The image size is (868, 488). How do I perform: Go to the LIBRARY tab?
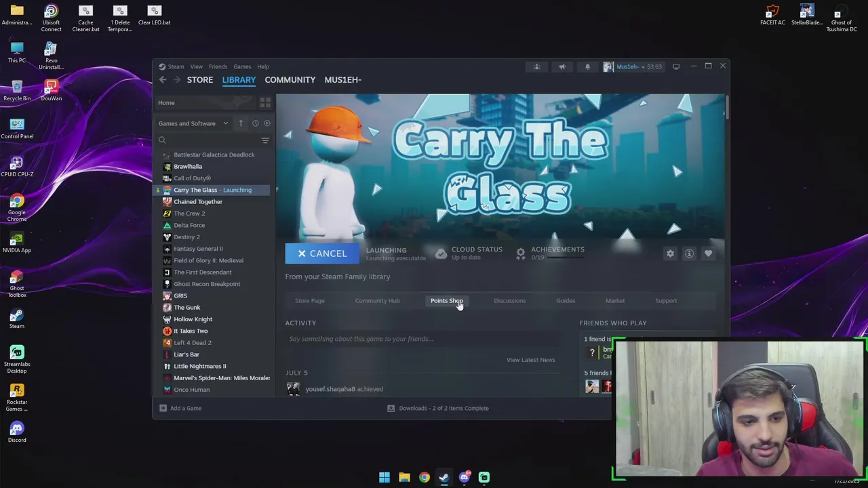tap(239, 80)
